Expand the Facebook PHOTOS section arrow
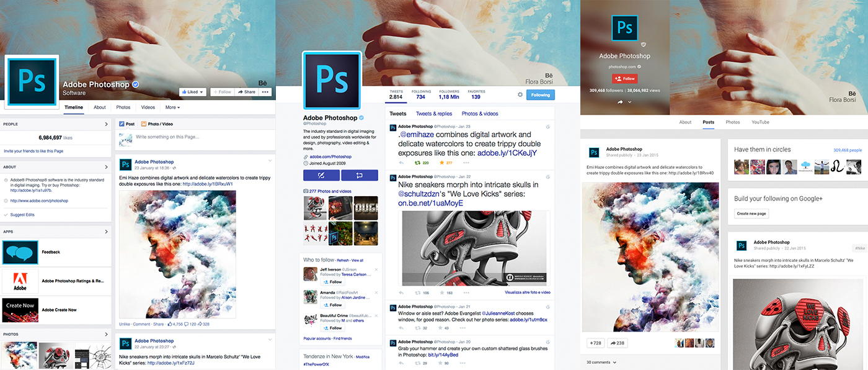 pyautogui.click(x=107, y=334)
